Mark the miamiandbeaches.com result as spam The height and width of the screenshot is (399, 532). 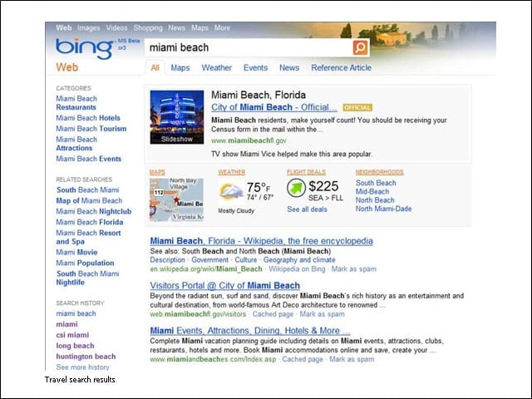click(x=352, y=359)
